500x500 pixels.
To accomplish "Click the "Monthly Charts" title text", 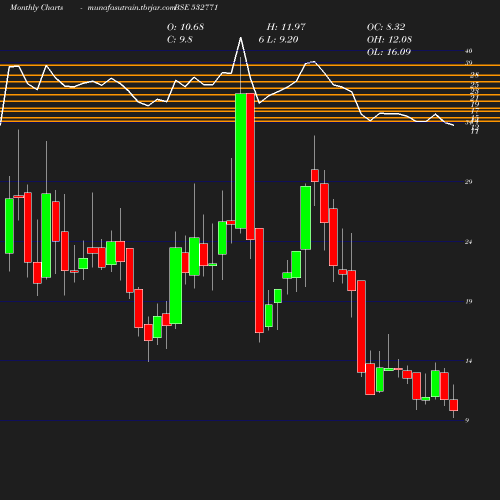I will tap(36, 7).
